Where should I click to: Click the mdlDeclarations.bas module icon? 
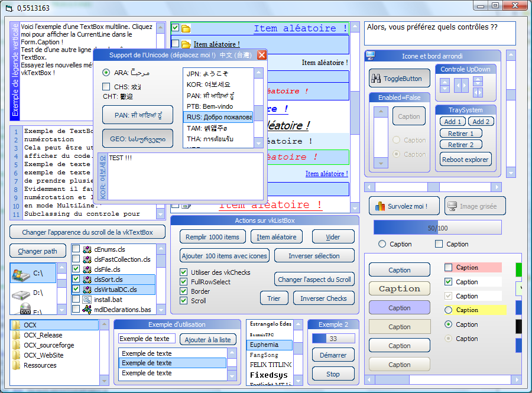[87, 309]
